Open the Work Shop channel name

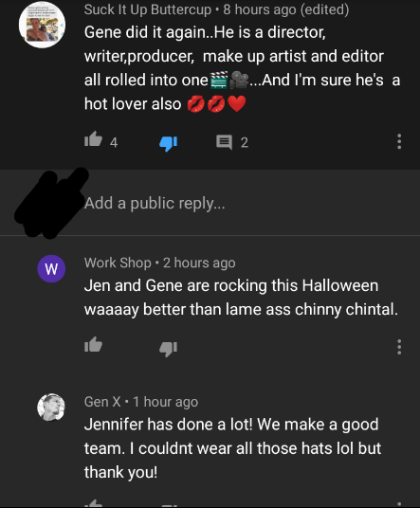[x=118, y=263]
